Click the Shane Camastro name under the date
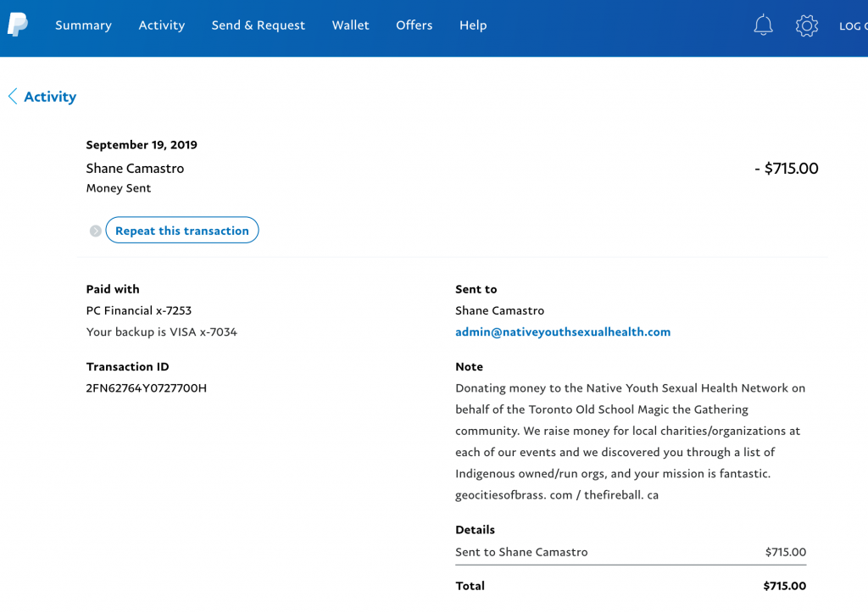868x613 pixels. click(135, 169)
